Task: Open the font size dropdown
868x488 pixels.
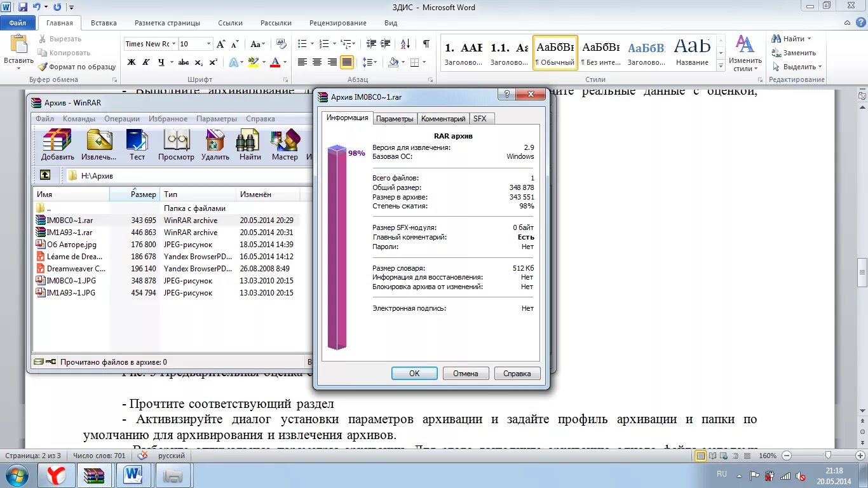Action: click(208, 44)
